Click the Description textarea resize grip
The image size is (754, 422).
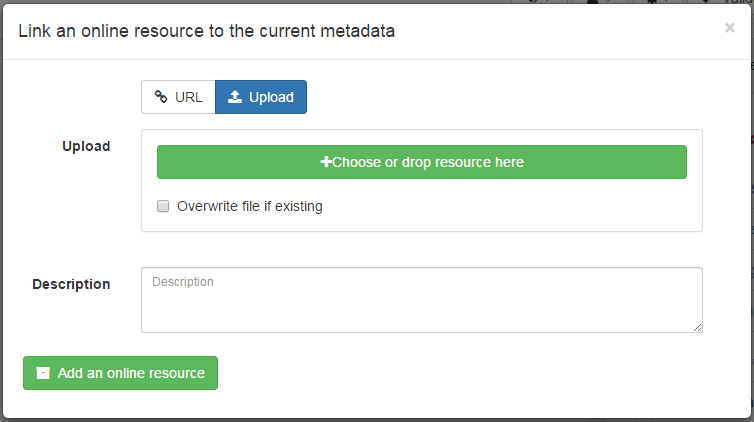[x=697, y=326]
